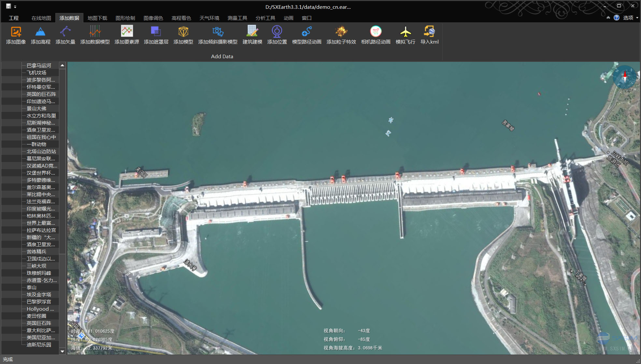The image size is (641, 364).
Task: Open the help question mark icon
Action: [616, 18]
